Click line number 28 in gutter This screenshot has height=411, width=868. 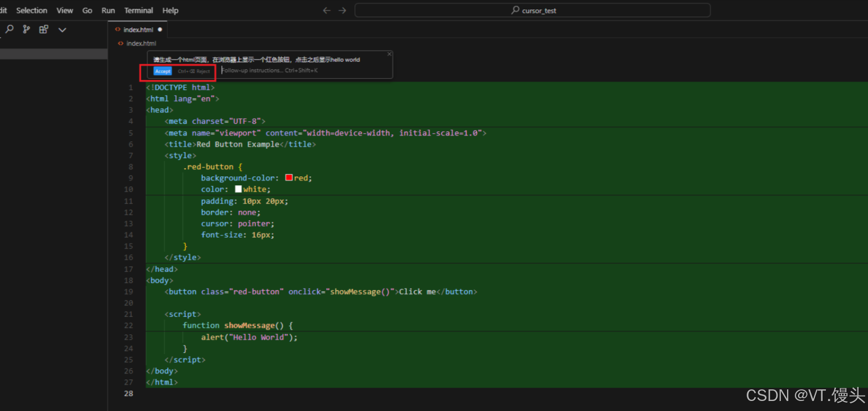click(x=129, y=393)
